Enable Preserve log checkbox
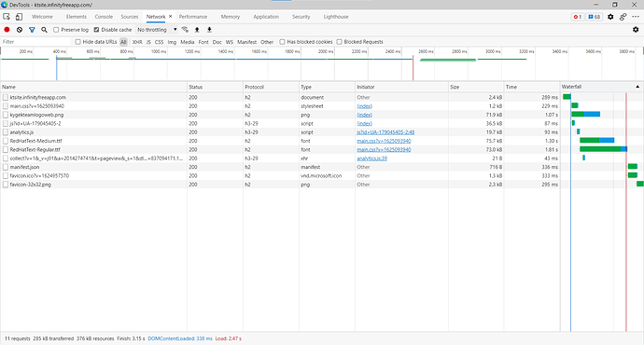Screen dimensions: 644x345 tap(56, 30)
